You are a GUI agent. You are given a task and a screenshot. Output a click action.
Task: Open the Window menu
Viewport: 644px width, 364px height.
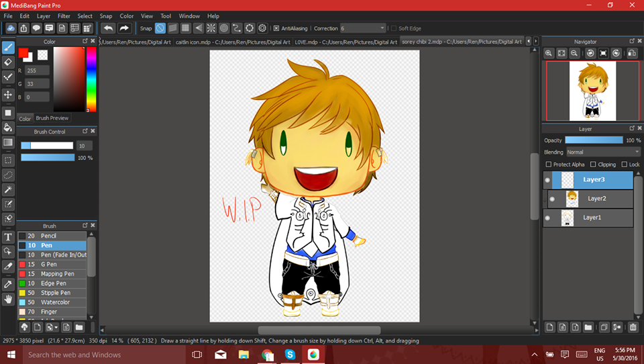click(189, 16)
